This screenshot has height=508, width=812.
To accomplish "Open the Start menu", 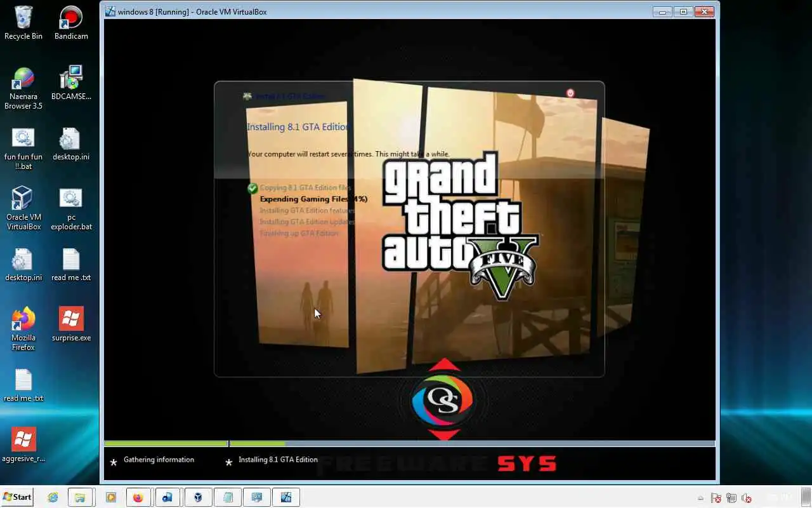I will [17, 497].
